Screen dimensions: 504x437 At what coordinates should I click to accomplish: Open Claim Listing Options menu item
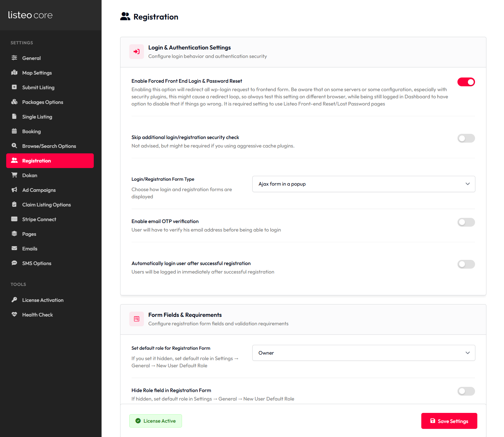[46, 205]
